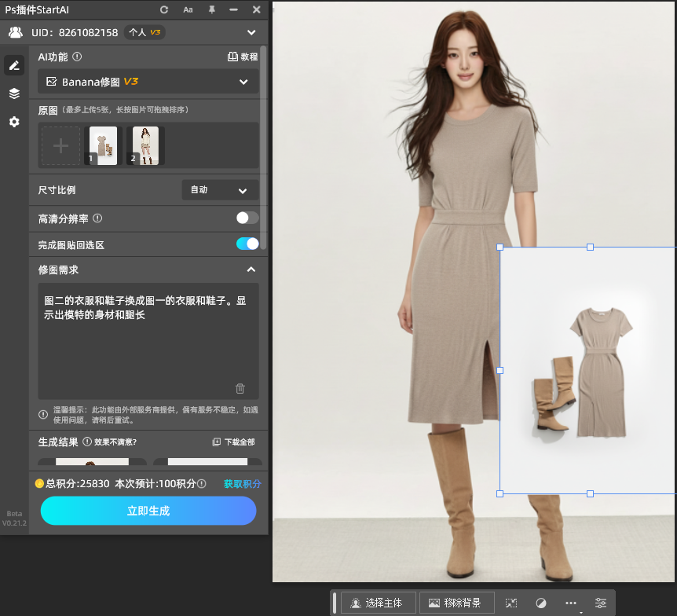Click the trash icon to clear prompt
The width and height of the screenshot is (677, 616).
pyautogui.click(x=240, y=388)
